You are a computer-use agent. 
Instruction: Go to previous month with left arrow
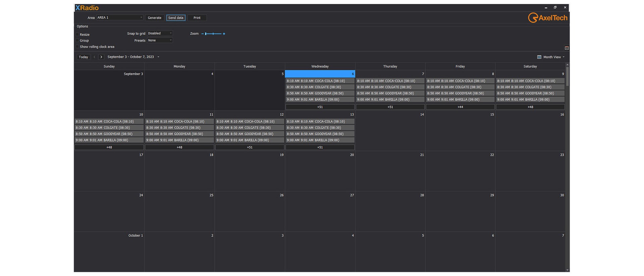pos(94,57)
